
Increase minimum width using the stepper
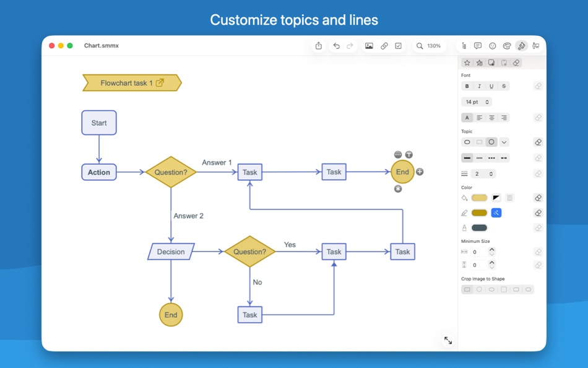coord(491,248)
